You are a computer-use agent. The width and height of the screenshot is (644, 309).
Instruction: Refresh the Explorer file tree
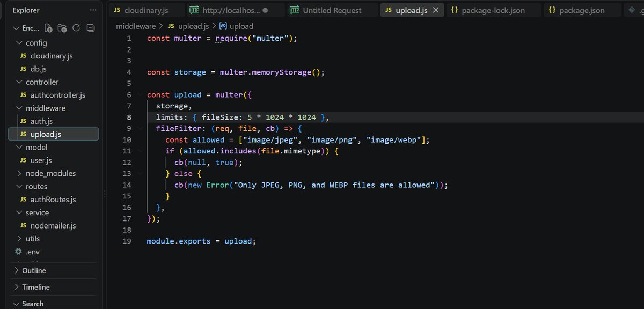[x=76, y=28]
